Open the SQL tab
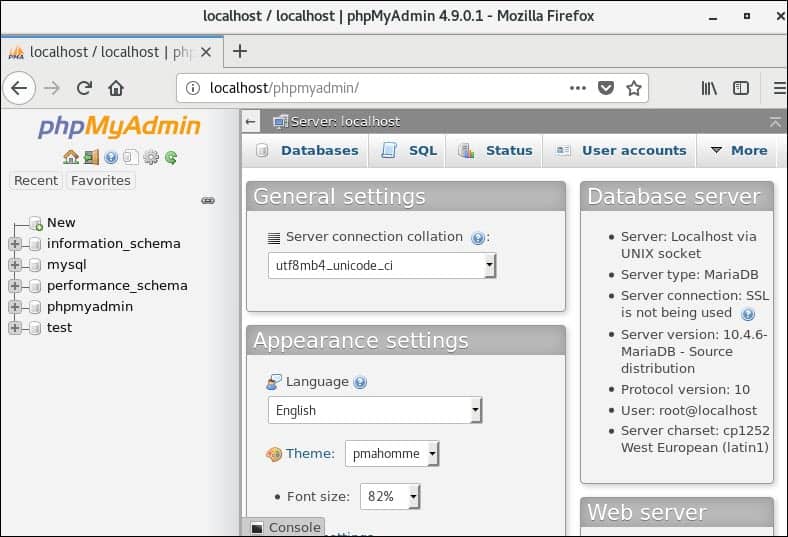Image resolution: width=788 pixels, height=537 pixels. [x=409, y=151]
